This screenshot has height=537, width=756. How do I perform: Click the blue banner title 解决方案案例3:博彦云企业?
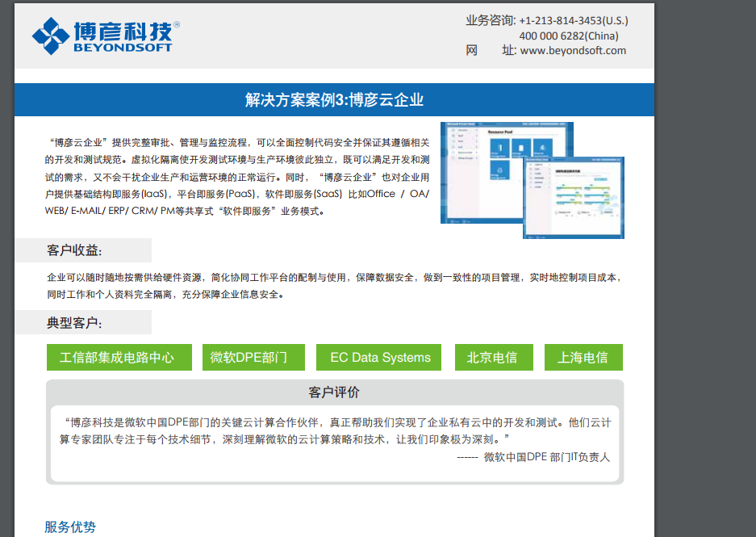[334, 100]
